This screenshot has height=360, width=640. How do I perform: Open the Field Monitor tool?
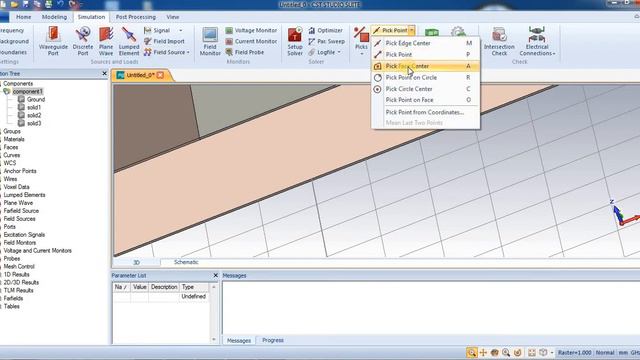pos(210,41)
